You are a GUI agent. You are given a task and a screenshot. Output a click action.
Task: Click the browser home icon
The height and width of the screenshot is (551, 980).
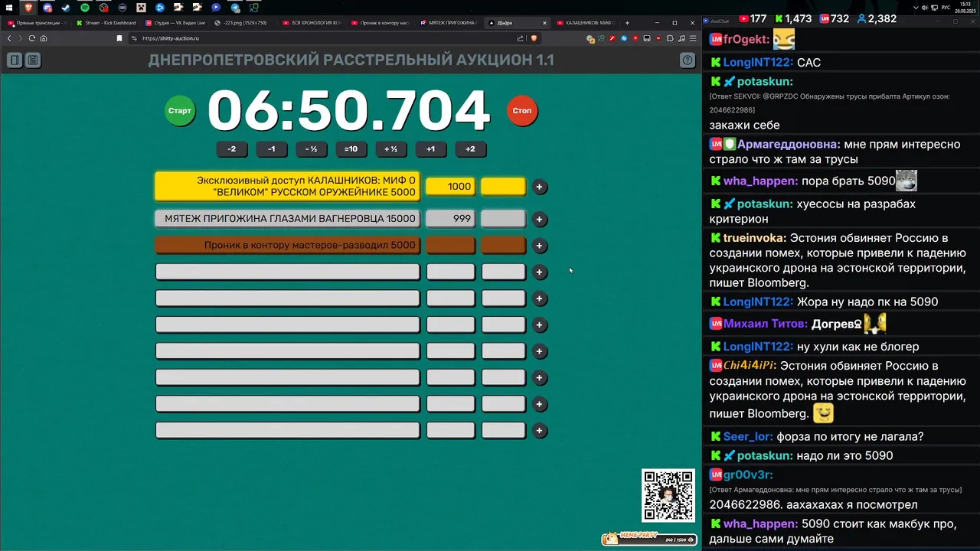44,38
